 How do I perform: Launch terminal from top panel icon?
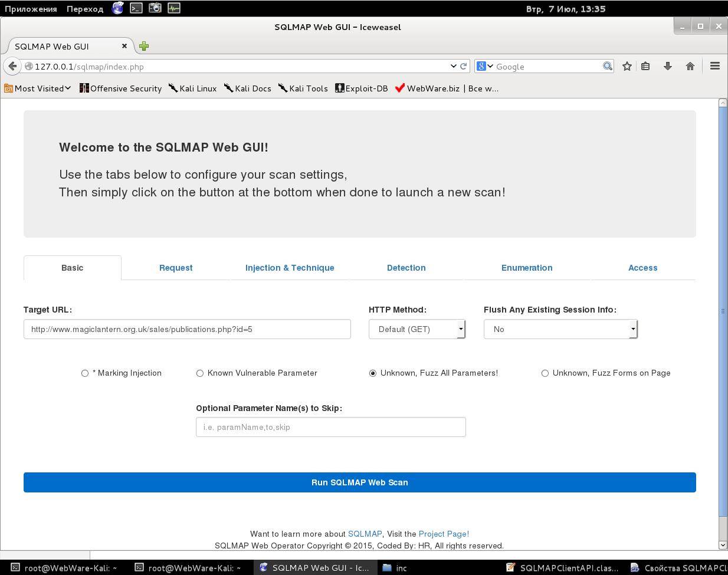136,8
